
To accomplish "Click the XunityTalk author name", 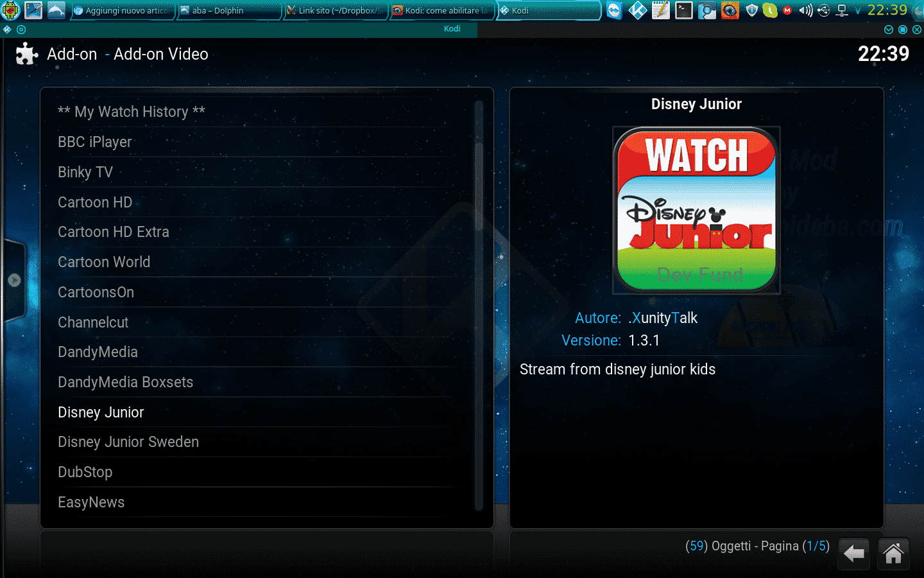I will [x=663, y=318].
